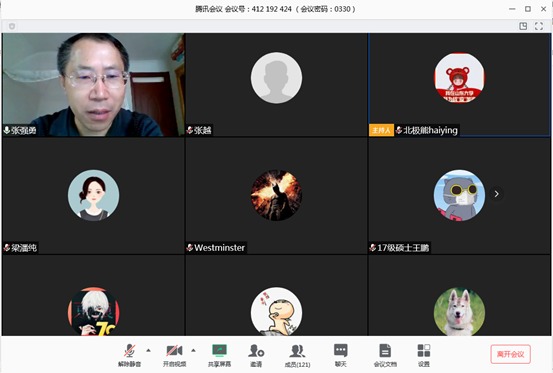Click the red 离开会议 leave button

510,354
